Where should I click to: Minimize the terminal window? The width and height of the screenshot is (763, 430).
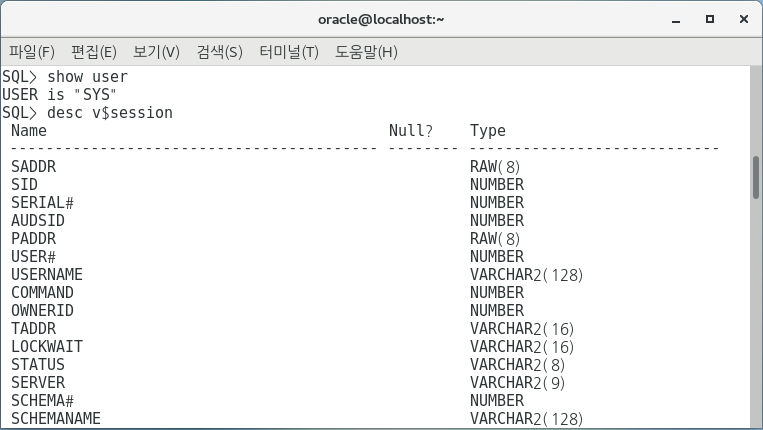click(x=675, y=19)
